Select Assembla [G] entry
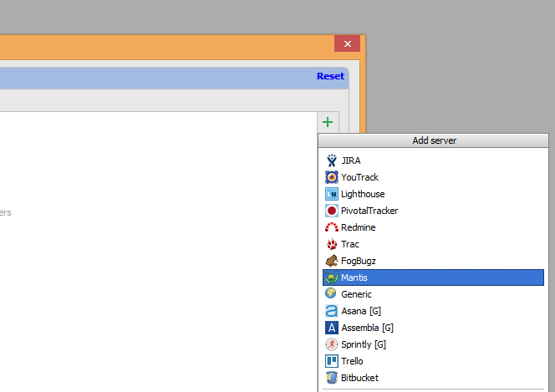The width and height of the screenshot is (555, 392). 433,328
